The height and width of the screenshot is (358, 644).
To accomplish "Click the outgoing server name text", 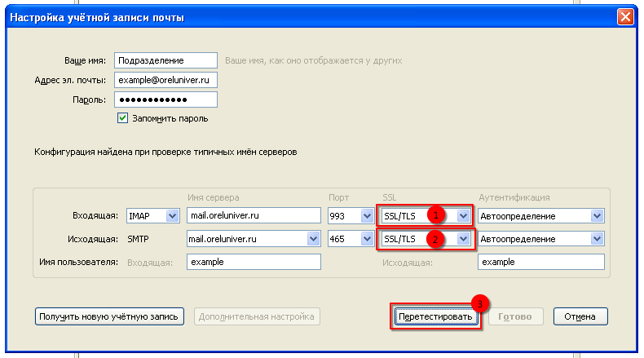I will click(x=245, y=239).
